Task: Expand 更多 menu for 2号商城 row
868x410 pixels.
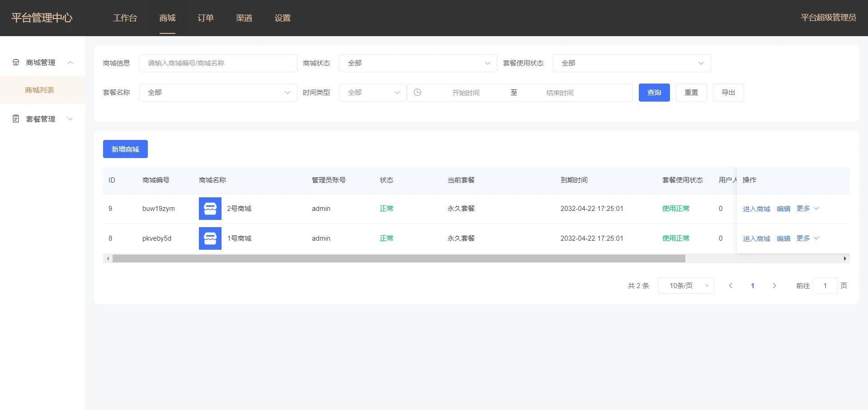Action: [807, 209]
